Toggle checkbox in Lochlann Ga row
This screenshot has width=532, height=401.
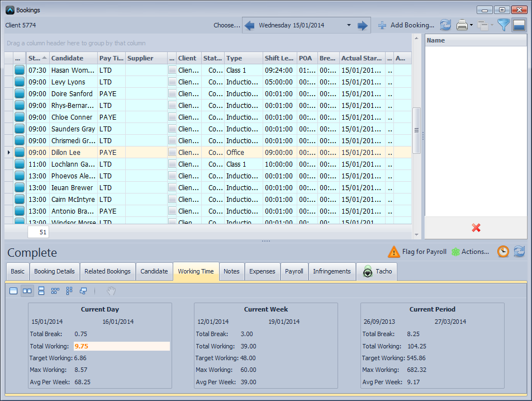(x=172, y=164)
